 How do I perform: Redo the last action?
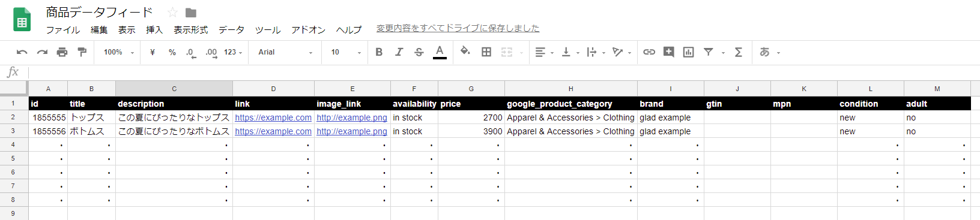[42, 52]
